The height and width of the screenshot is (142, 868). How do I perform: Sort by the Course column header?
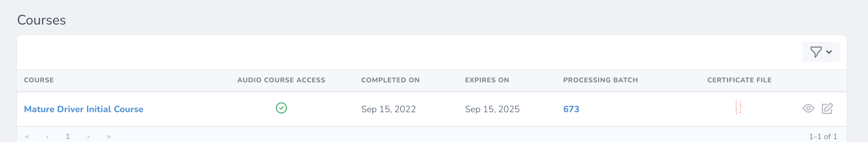point(39,80)
